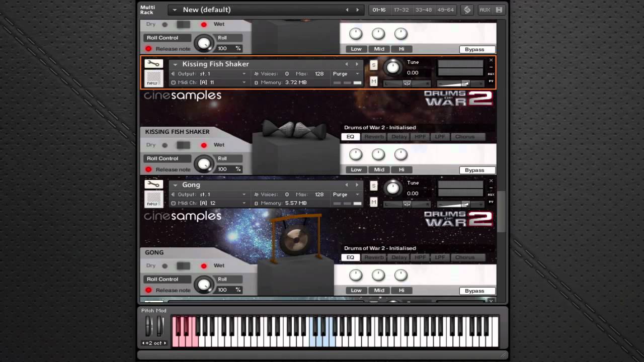Click the Roll knob in Gong panel
The width and height of the screenshot is (644, 362).
(x=204, y=285)
